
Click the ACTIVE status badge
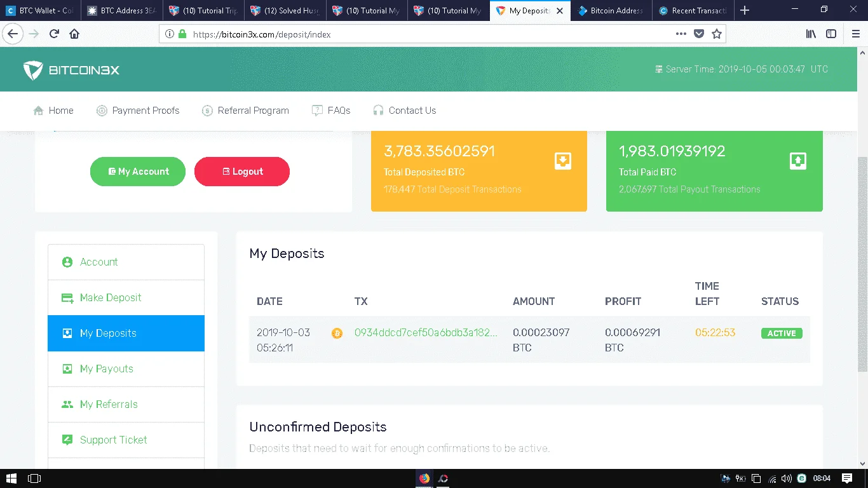click(x=782, y=333)
